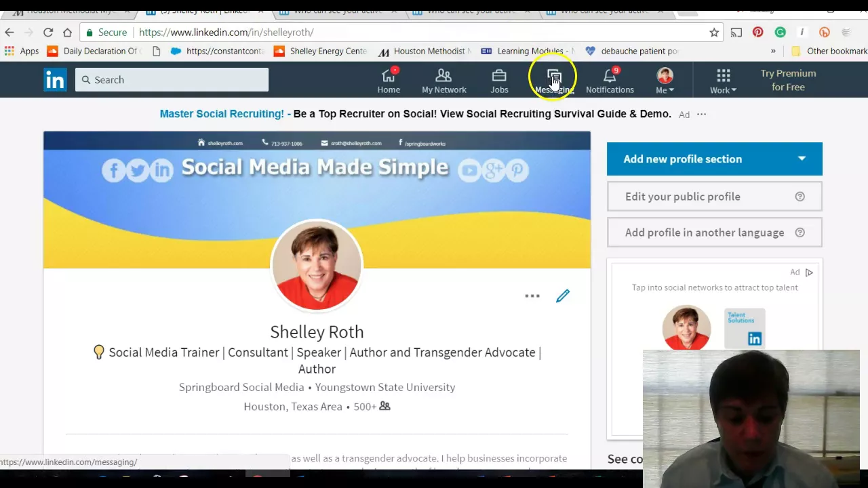The image size is (868, 488).
Task: Reload the LinkedIn page
Action: coord(48,33)
